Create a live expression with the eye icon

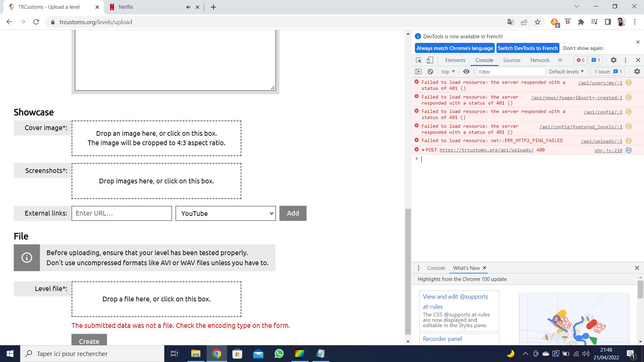pos(466,71)
